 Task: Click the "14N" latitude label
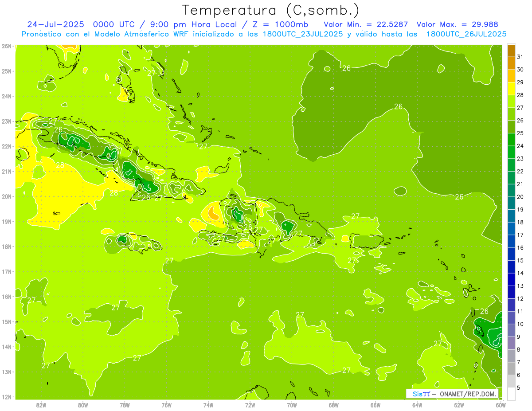[x=7, y=347]
